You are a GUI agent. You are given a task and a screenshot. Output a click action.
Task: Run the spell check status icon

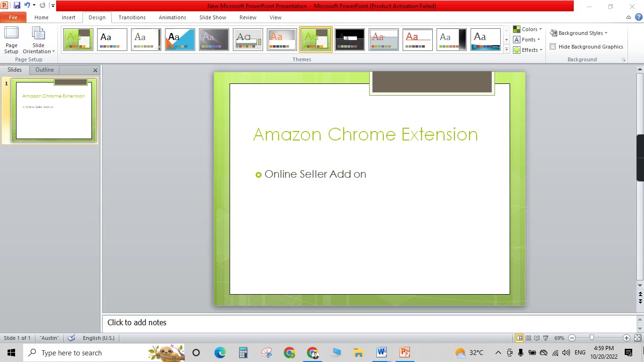point(72,338)
